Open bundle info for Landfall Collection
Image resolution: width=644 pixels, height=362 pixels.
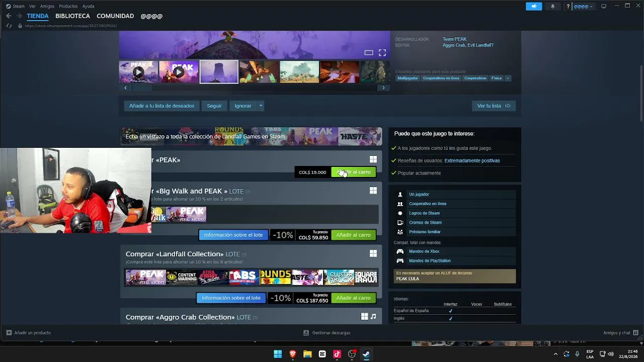pos(231,298)
